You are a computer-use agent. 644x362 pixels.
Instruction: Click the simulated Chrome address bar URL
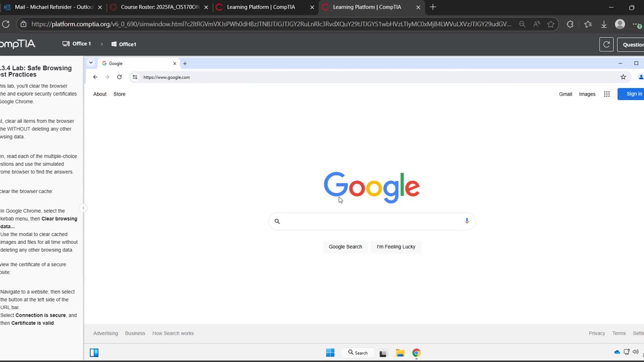point(167,77)
